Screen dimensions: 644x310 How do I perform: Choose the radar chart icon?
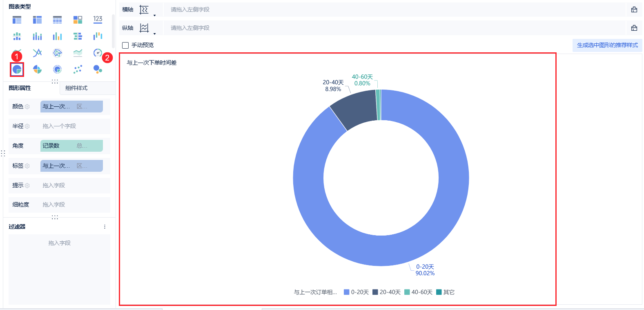tap(57, 53)
